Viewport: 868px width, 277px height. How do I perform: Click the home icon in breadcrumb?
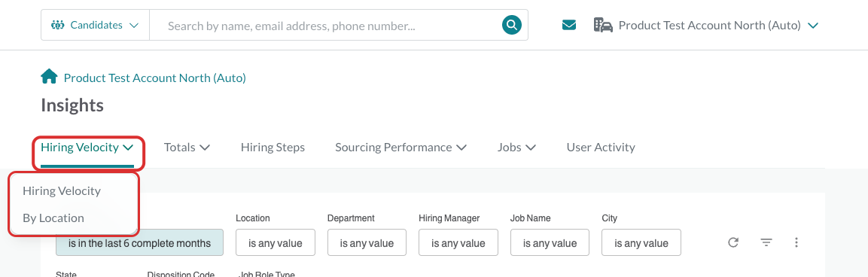[x=49, y=77]
